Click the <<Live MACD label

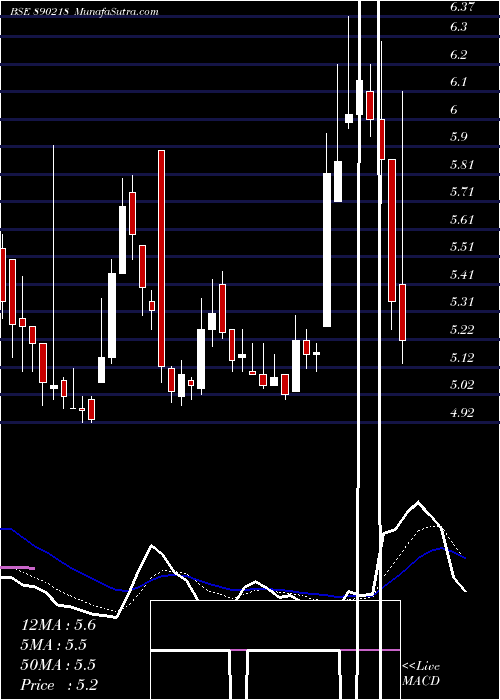[x=421, y=674]
